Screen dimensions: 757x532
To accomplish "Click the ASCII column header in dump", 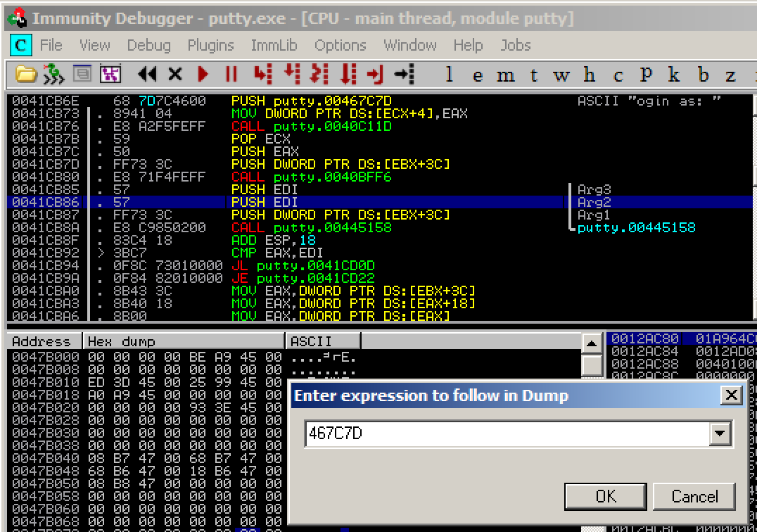I will (323, 341).
